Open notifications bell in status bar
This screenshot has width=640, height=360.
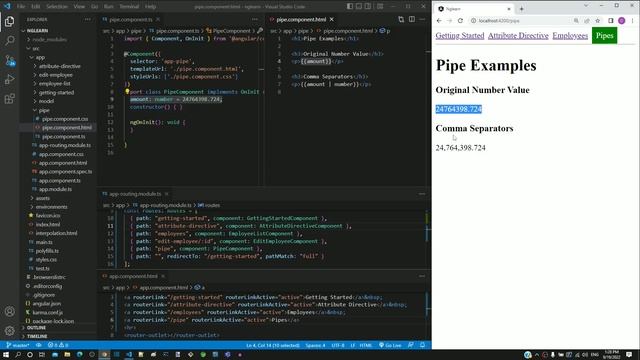coord(422,345)
